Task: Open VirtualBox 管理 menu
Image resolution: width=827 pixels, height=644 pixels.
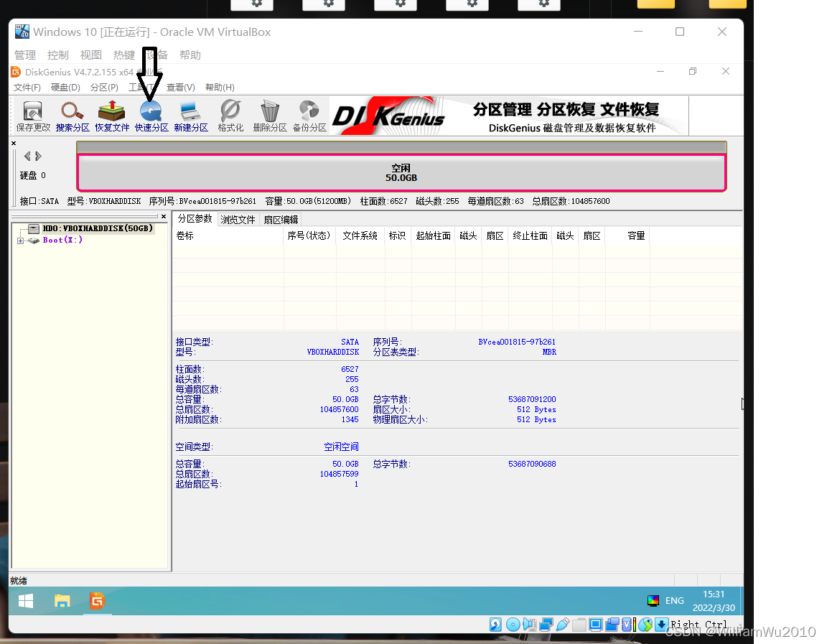Action: click(25, 55)
